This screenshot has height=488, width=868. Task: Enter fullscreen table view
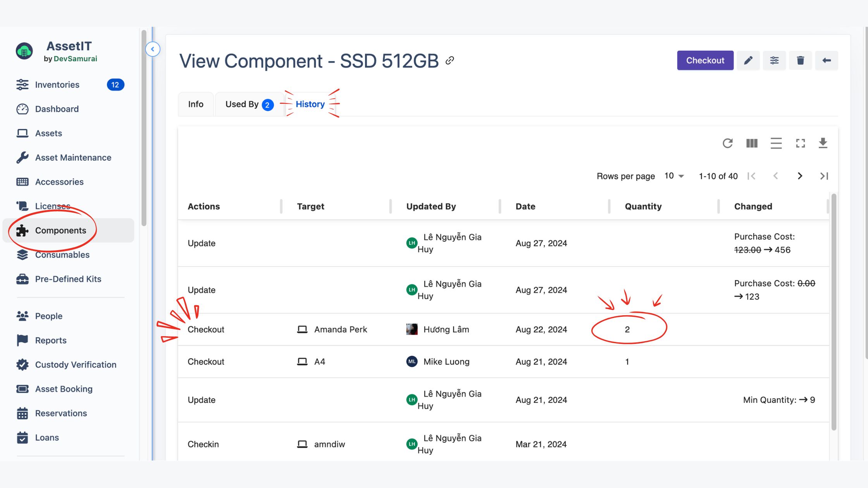(800, 143)
